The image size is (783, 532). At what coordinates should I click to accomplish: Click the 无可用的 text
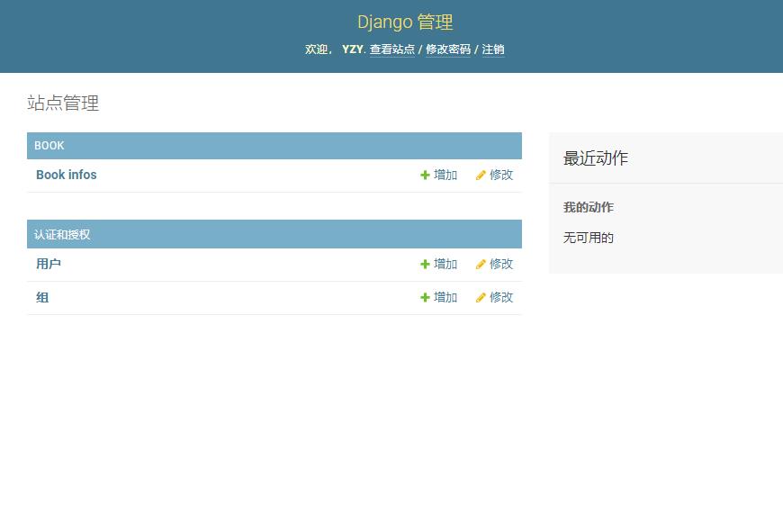[589, 238]
